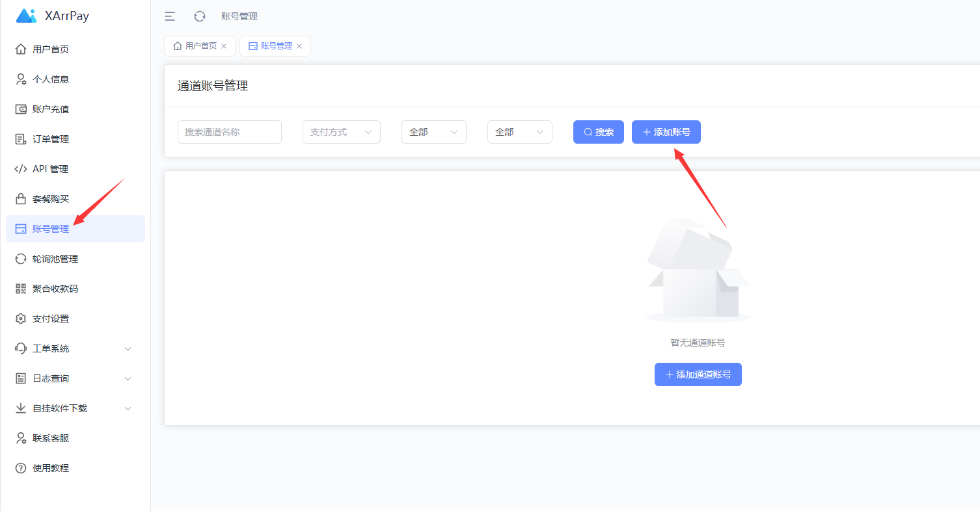This screenshot has width=980, height=511.
Task: Click the gear icon beside 支付设置
Action: click(x=21, y=319)
